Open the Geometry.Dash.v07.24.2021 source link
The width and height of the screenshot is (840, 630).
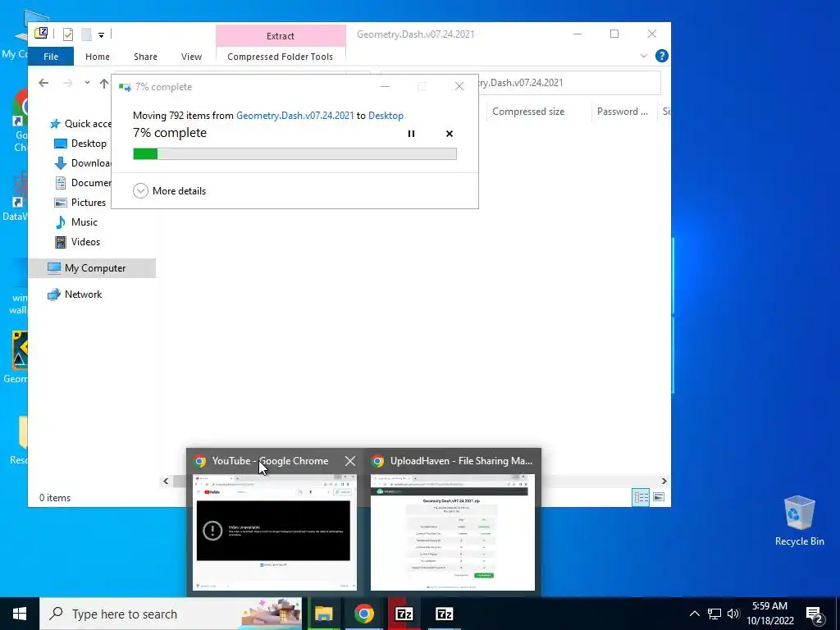[x=295, y=115]
